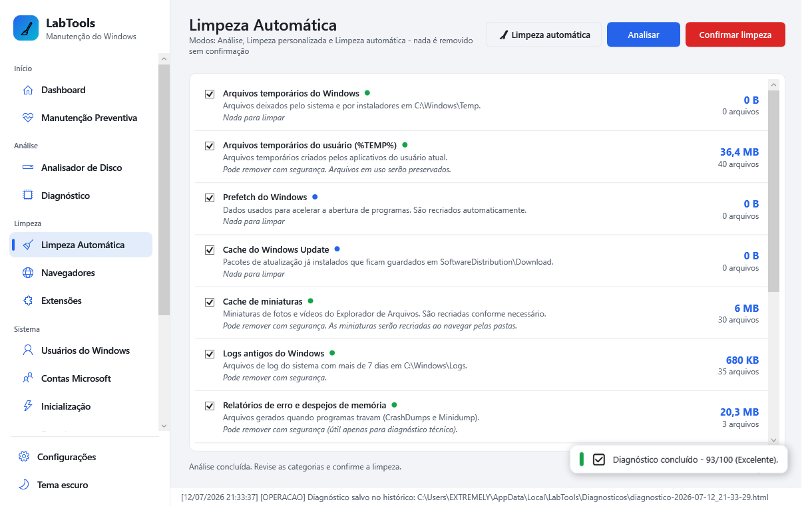
Task: Click the Inicialização lightning bolt icon
Action: point(27,406)
